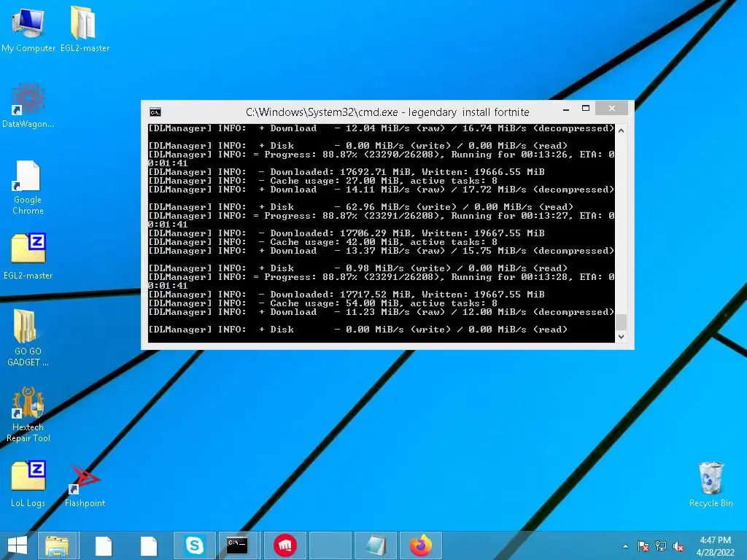Click the cmd scrollbar up arrow

pos(621,131)
